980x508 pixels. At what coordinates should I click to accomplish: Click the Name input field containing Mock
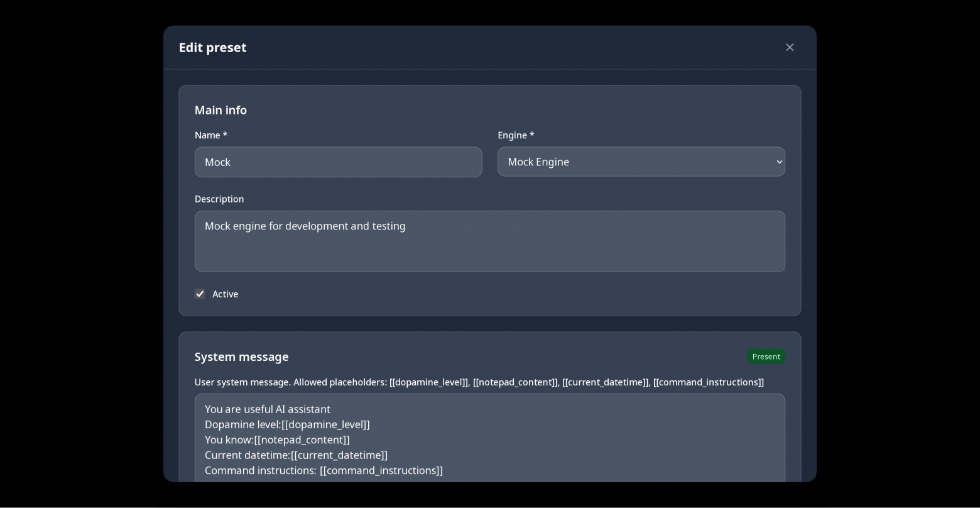click(338, 162)
